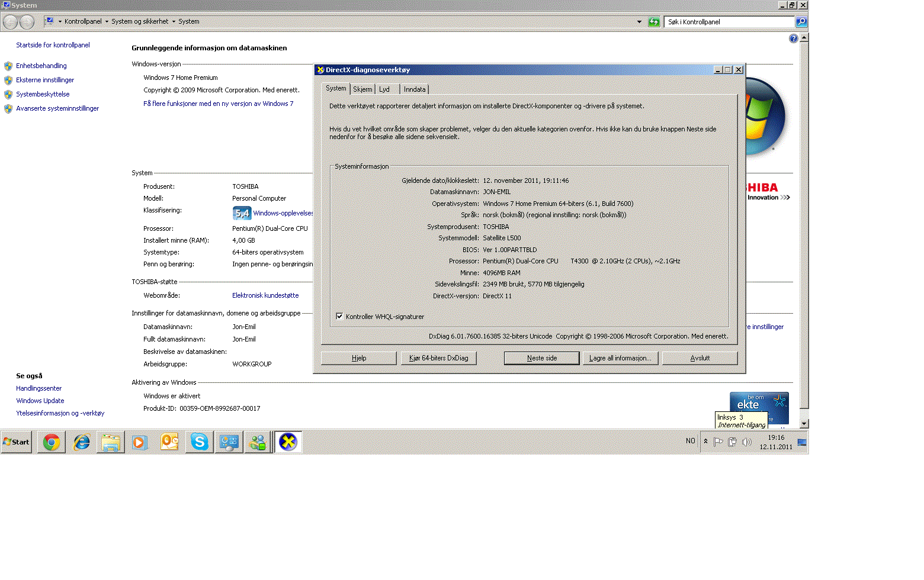Click System og sikkerhet breadcrumb

coord(140,21)
